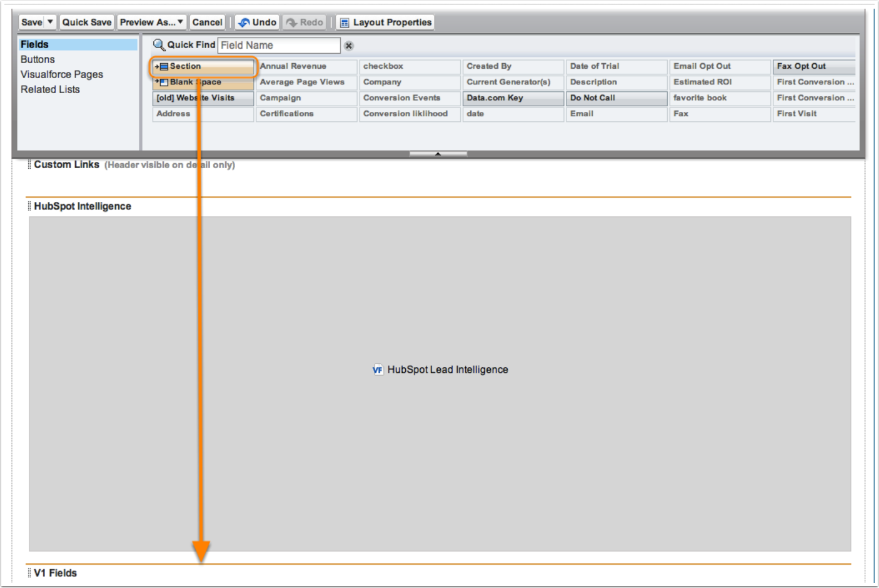
Task: Select the Conversion Events field
Action: [410, 98]
